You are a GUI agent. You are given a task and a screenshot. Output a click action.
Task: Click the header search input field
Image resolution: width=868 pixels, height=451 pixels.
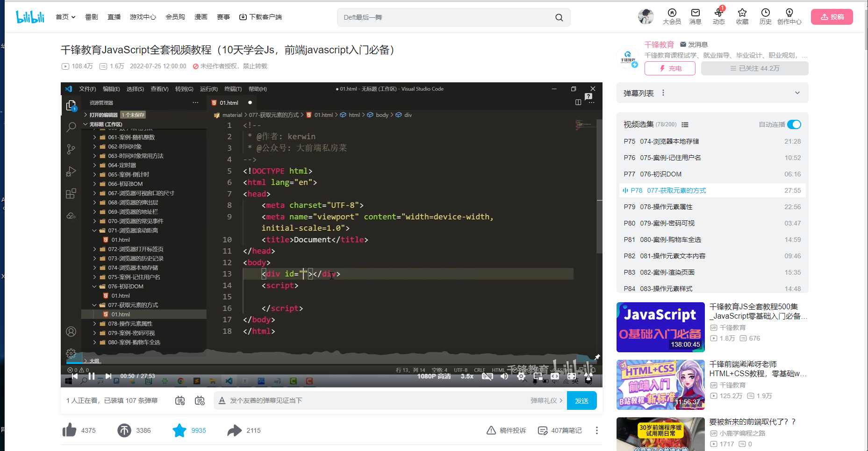446,17
